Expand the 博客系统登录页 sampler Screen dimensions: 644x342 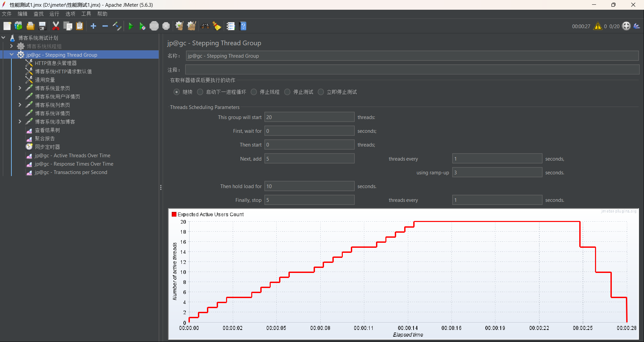click(20, 88)
